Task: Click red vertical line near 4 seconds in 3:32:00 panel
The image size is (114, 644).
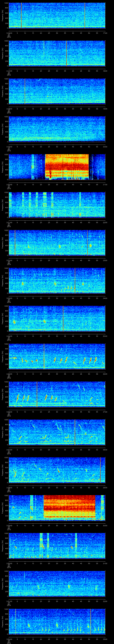Action: (16, 621)
